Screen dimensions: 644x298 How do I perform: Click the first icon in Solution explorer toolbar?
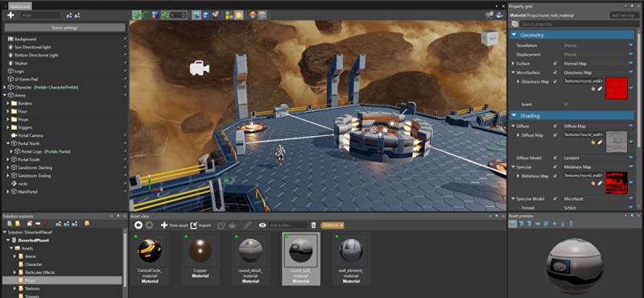coord(10,223)
